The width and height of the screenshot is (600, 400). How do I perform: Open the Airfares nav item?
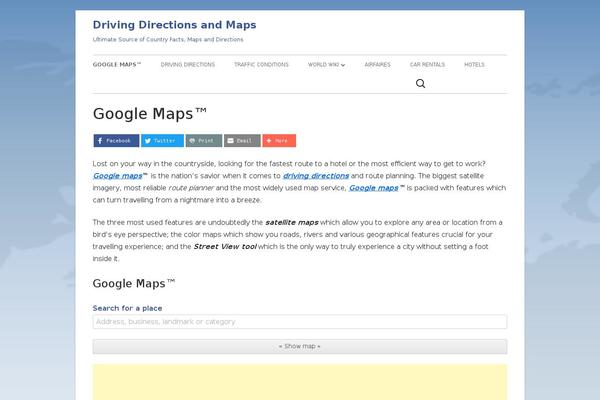(377, 65)
